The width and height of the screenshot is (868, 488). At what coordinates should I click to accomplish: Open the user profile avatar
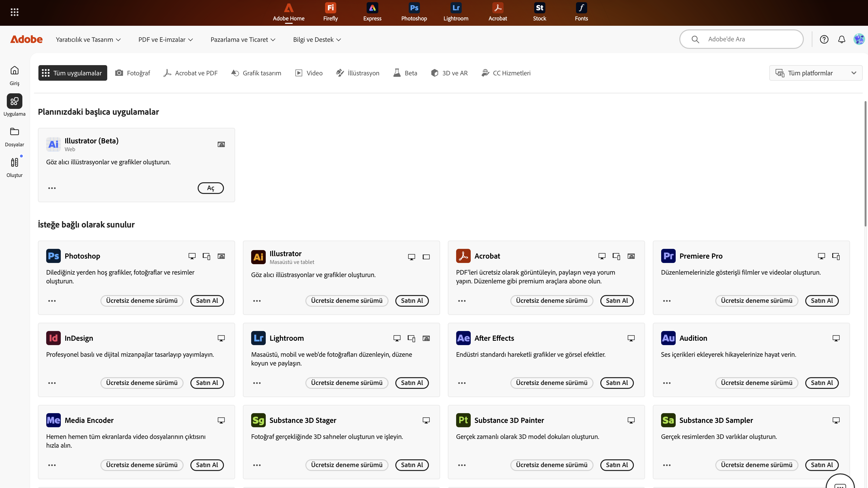click(x=859, y=39)
